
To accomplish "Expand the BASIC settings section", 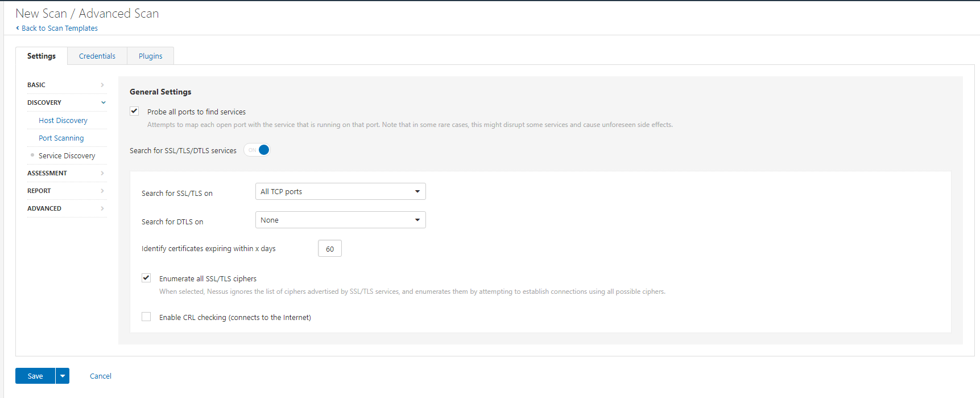I will click(67, 85).
